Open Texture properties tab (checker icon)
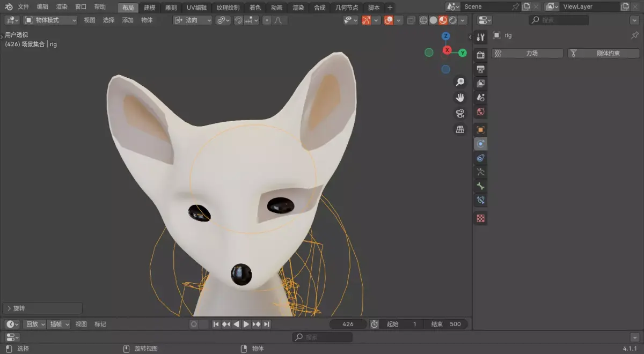The image size is (644, 354). [480, 218]
